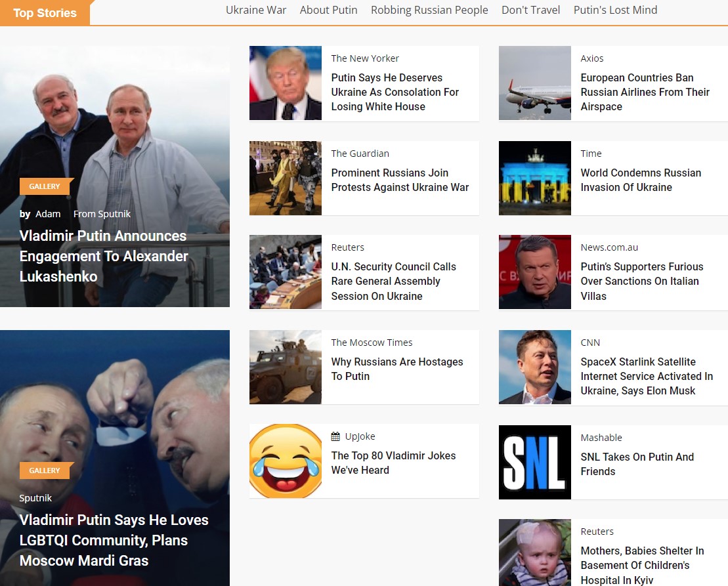Viewport: 728px width, 586px height.
Task: Click the U.N. Security Council meeting thumbnail
Action: [286, 272]
